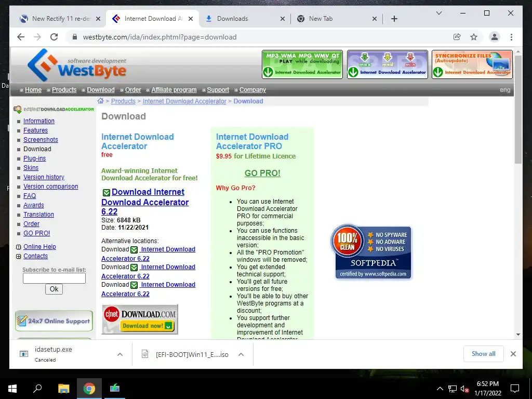Click the Chrome icon on the taskbar

89,389
